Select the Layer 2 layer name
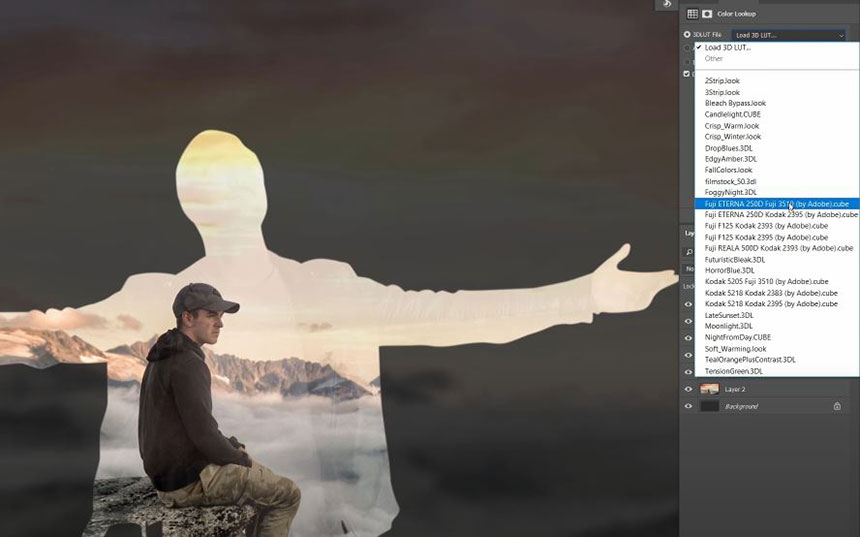860x537 pixels. pyautogui.click(x=735, y=389)
